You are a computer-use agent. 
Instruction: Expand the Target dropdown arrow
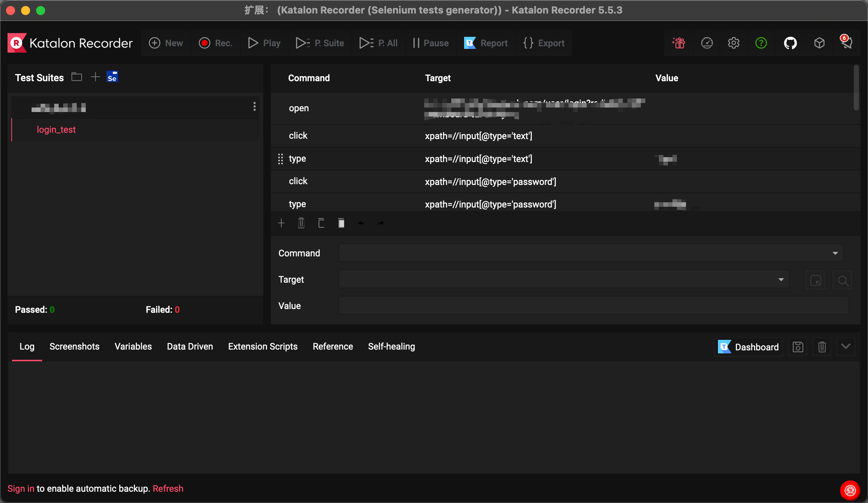781,279
